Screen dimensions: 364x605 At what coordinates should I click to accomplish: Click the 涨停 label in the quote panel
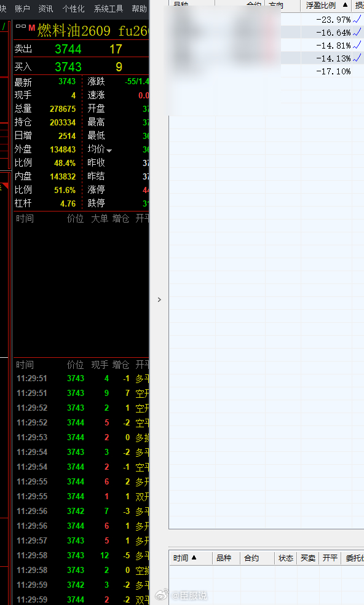tap(96, 189)
